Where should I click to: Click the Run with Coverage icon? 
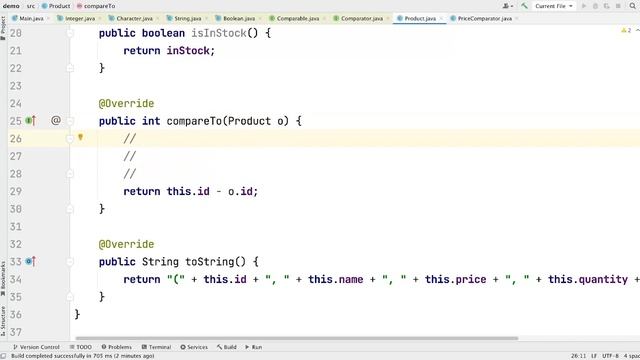[607, 6]
